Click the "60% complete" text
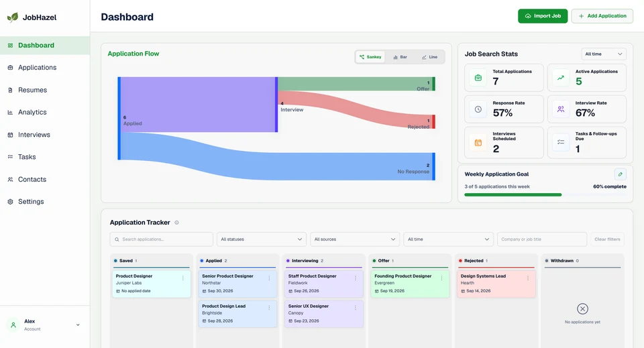The width and height of the screenshot is (644, 348). tap(610, 186)
